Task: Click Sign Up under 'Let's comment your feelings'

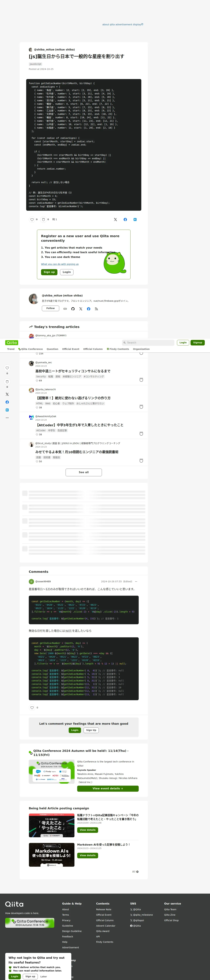Action: click(x=91, y=730)
